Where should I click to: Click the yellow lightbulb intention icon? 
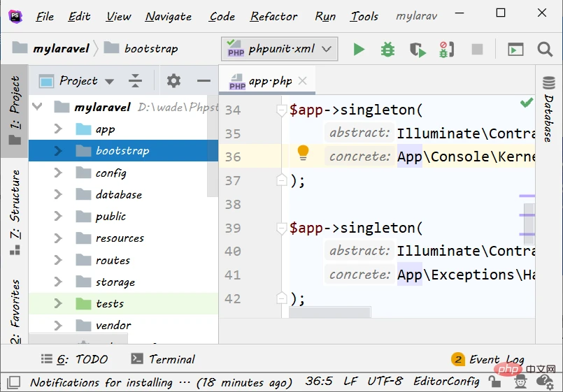pos(303,152)
